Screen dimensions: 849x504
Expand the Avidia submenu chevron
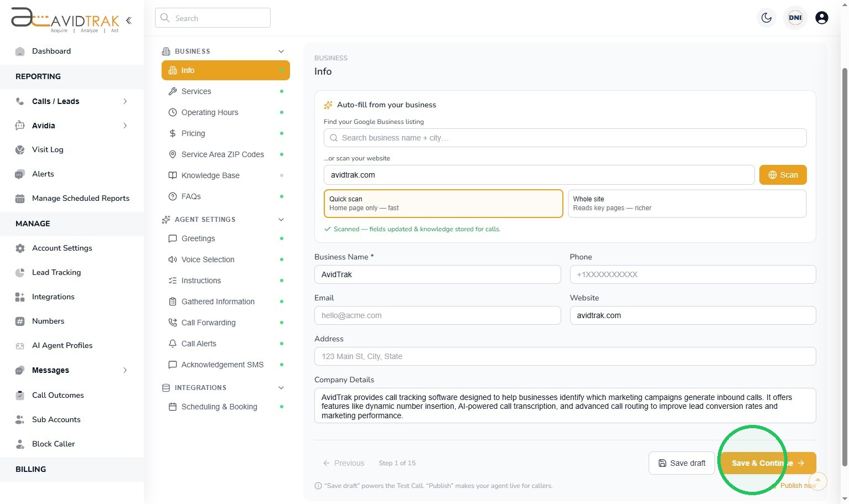(x=125, y=126)
